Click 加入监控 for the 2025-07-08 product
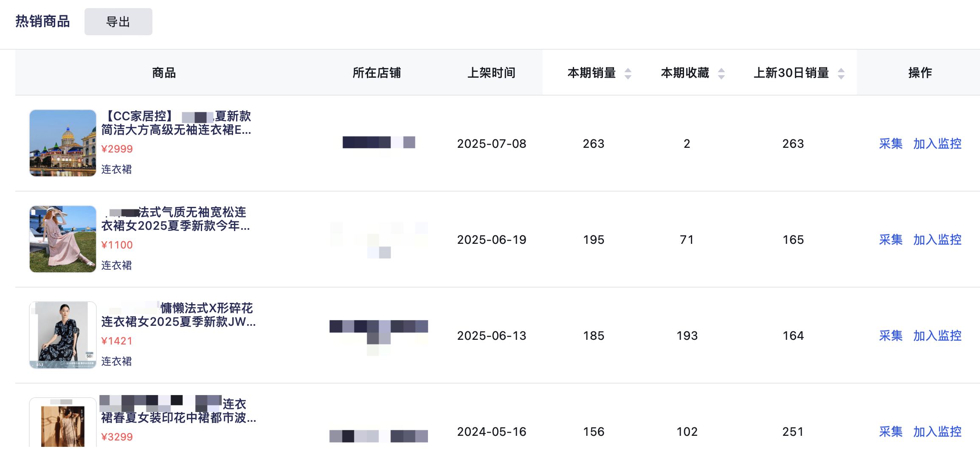Screen dimensions: 980x463 pyautogui.click(x=938, y=144)
